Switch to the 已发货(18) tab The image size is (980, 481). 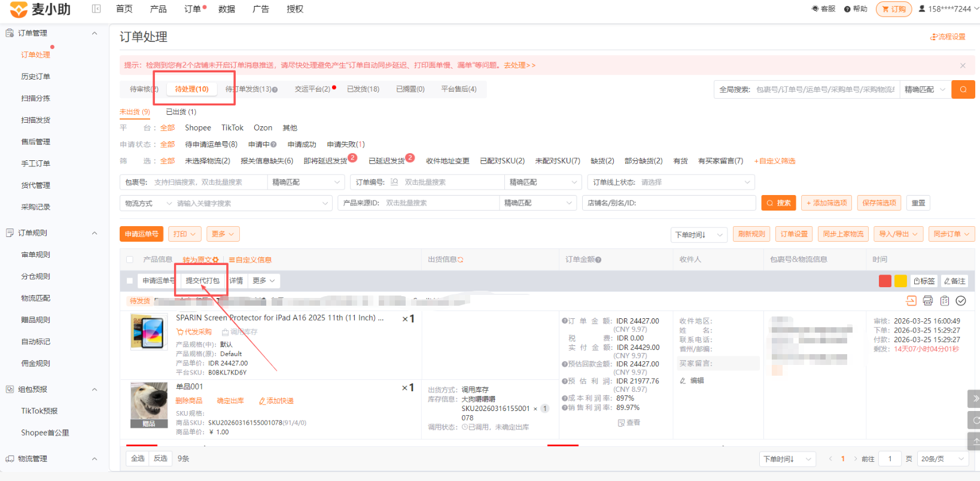[x=363, y=89]
